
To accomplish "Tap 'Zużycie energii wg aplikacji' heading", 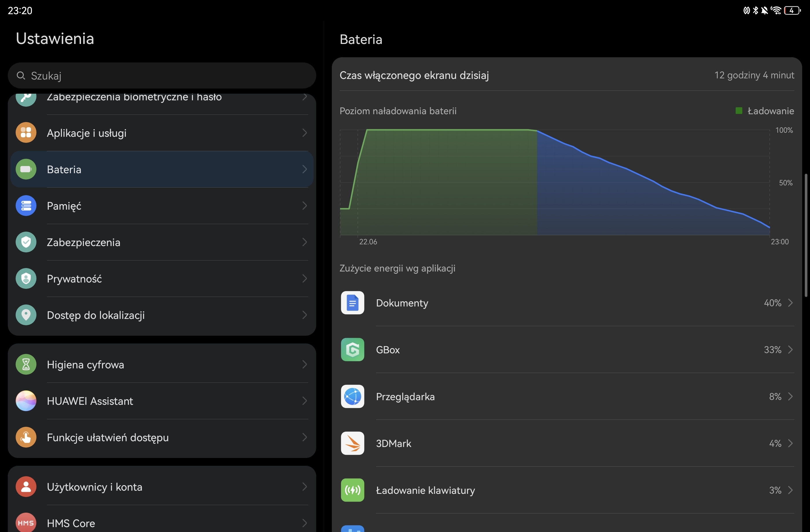I will pyautogui.click(x=397, y=268).
